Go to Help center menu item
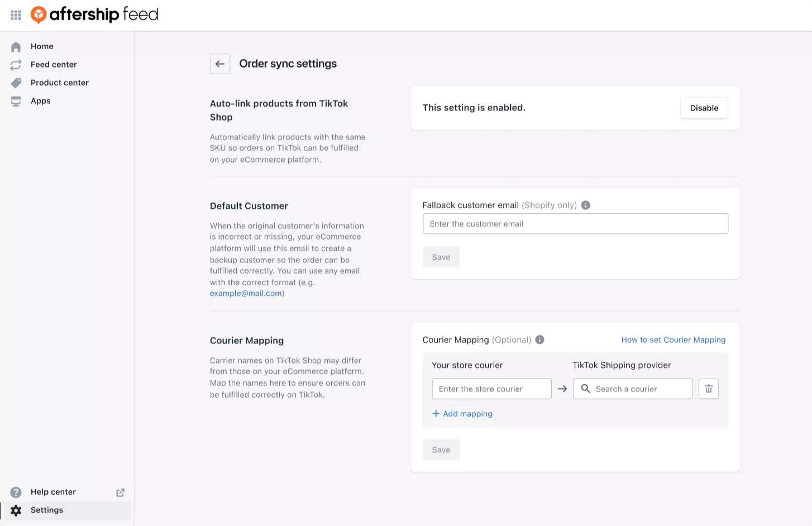Image resolution: width=812 pixels, height=526 pixels. pyautogui.click(x=53, y=492)
